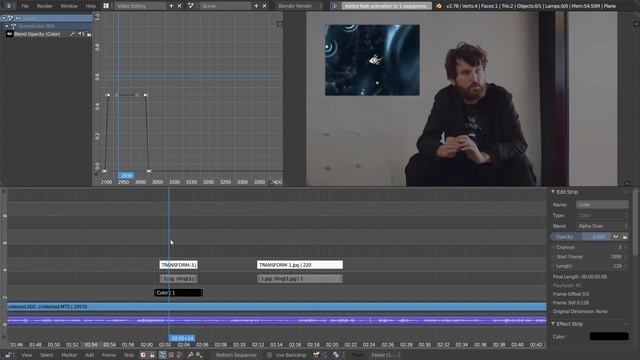Click the OpenGL render still icon after Use Backdrop
The width and height of the screenshot is (640, 360).
(x=316, y=355)
